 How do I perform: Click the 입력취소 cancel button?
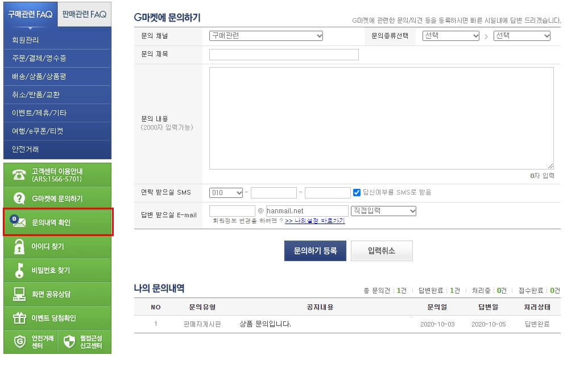point(382,251)
